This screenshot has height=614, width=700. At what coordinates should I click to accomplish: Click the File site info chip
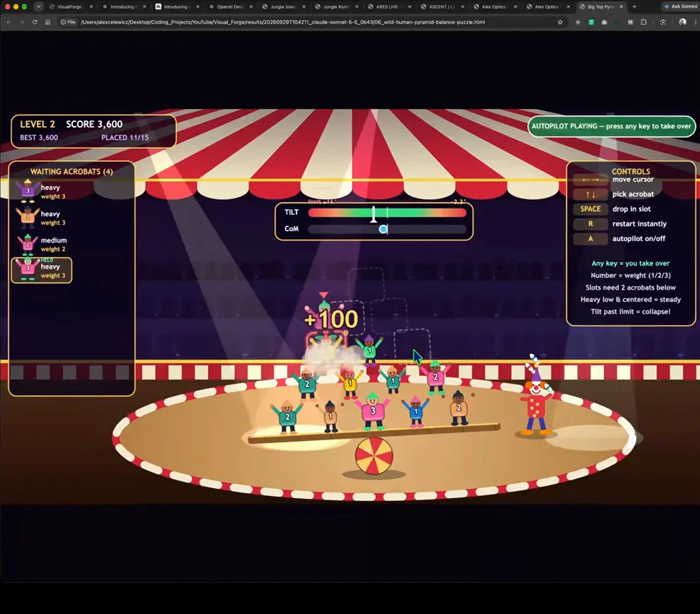68,22
